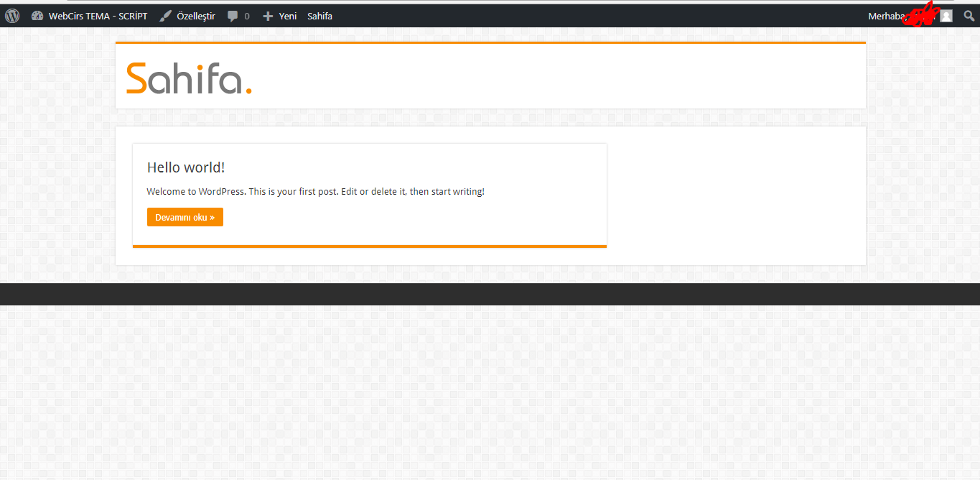The height and width of the screenshot is (480, 980).
Task: Open the WordPress logo menu
Action: click(12, 16)
